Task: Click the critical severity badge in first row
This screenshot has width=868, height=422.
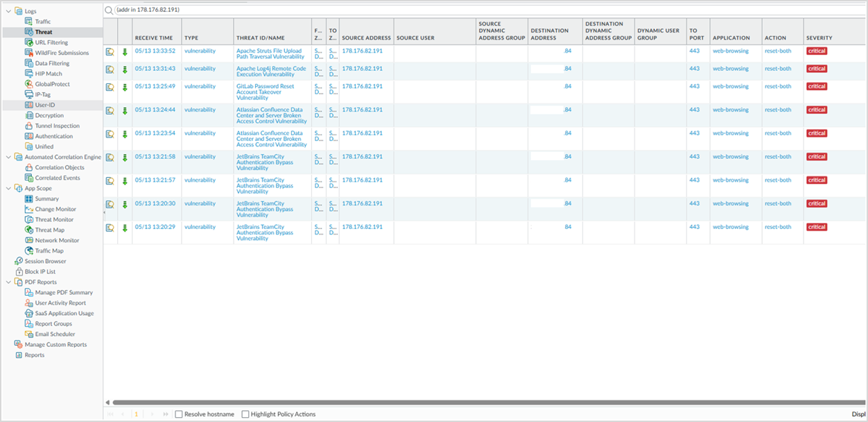Action: tap(817, 51)
